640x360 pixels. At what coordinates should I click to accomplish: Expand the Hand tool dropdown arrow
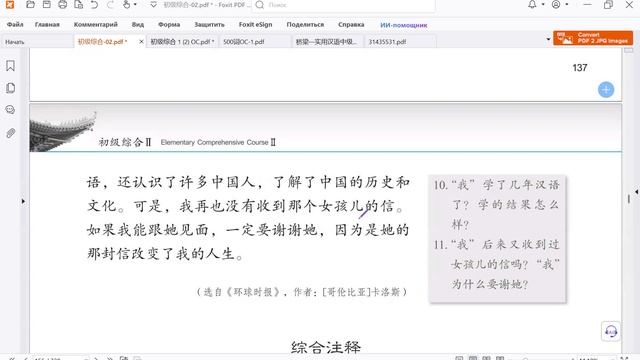click(135, 4)
